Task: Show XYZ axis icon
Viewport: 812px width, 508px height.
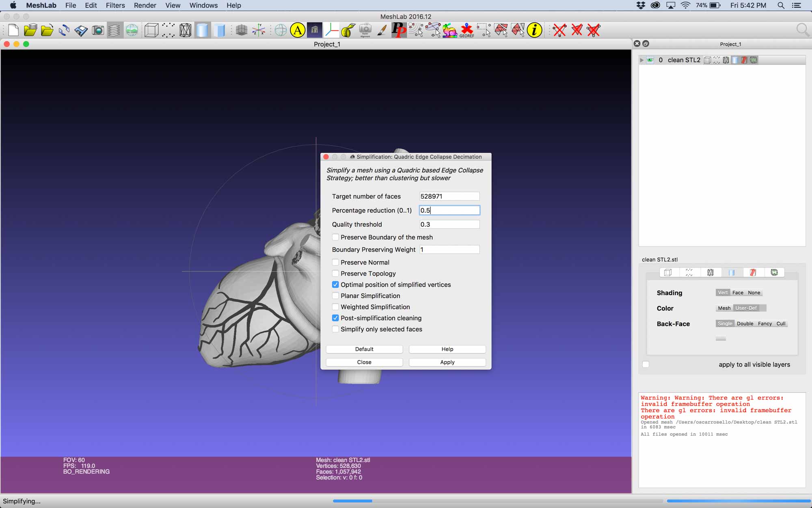Action: coord(259,30)
